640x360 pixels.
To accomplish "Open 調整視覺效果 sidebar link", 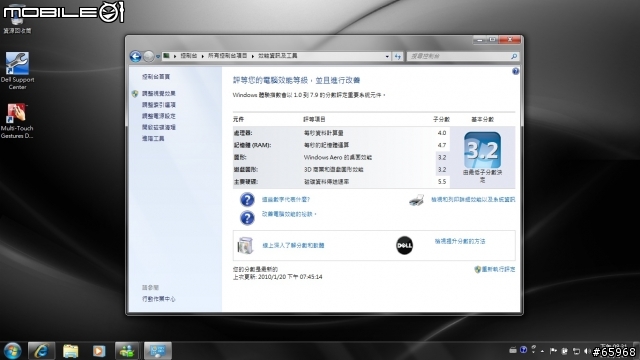I will point(158,93).
